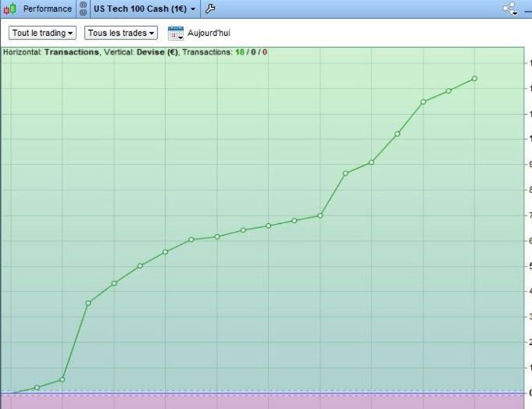This screenshot has height=409, width=532.
Task: Click the candlestick Performance icon
Action: 9,9
